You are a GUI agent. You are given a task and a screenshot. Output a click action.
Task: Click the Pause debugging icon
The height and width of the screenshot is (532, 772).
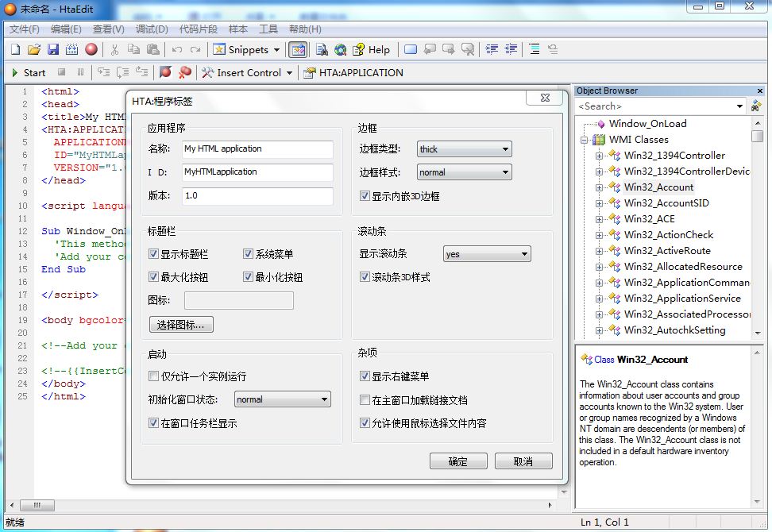pyautogui.click(x=80, y=72)
